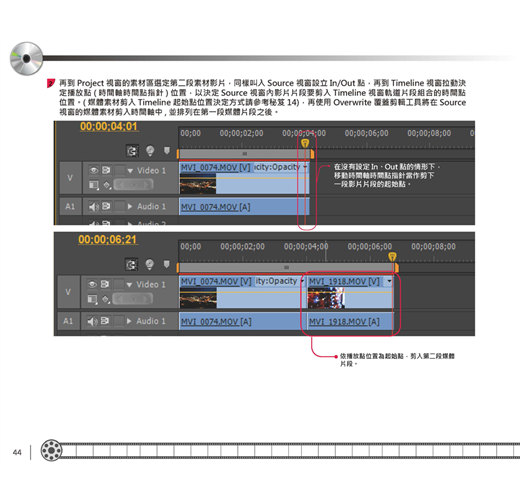Click the marker icon in the 00;00;06;21 timeline
This screenshot has height=500, width=520.
[166, 264]
